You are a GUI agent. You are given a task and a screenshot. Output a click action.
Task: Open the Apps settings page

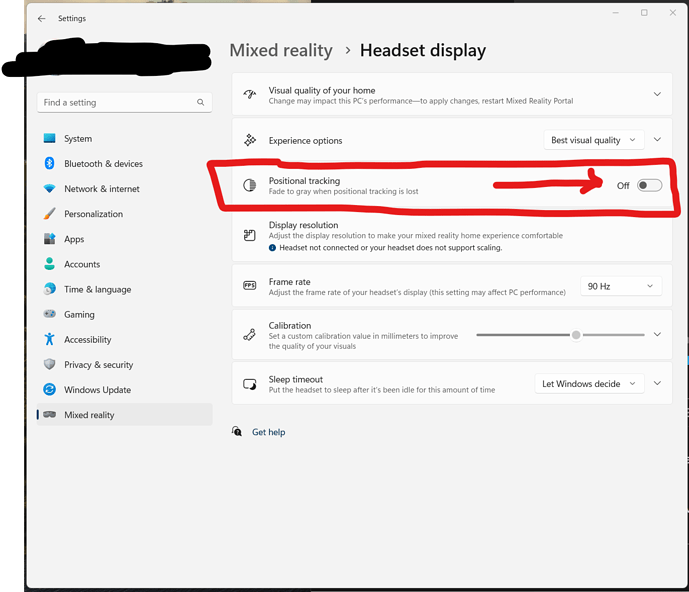coord(74,240)
